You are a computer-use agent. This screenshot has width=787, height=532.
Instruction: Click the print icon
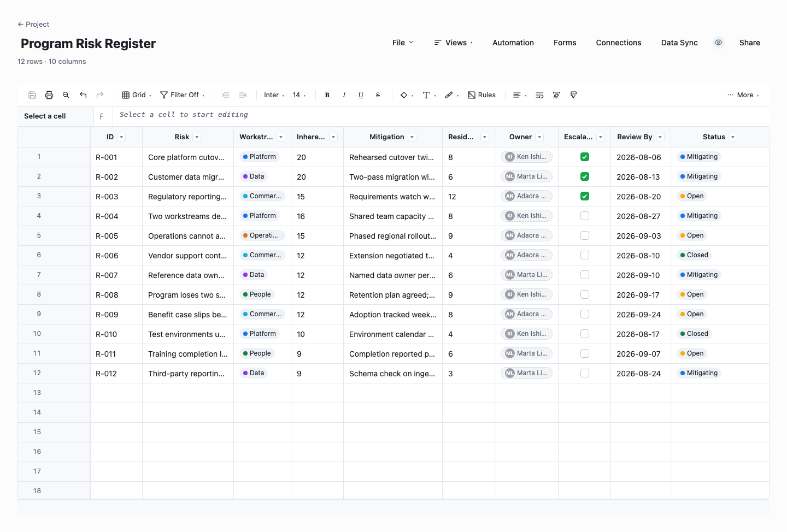click(x=49, y=95)
